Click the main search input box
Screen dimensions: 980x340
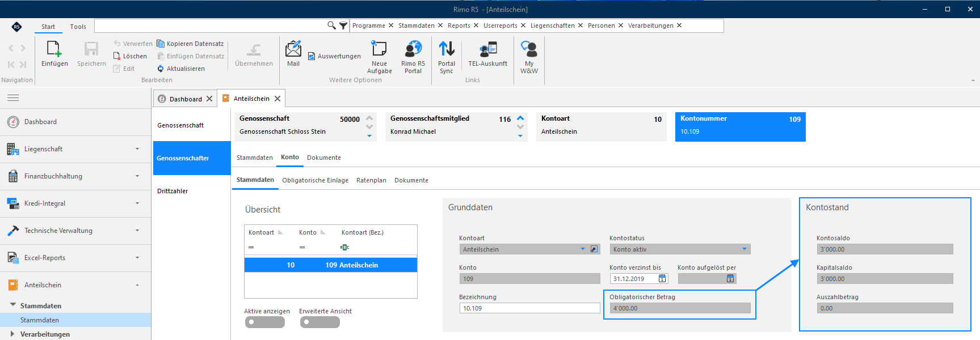(210, 25)
